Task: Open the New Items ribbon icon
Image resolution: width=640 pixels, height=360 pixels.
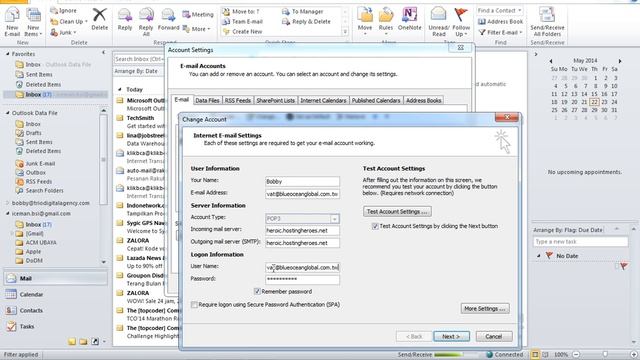Action: (x=33, y=21)
